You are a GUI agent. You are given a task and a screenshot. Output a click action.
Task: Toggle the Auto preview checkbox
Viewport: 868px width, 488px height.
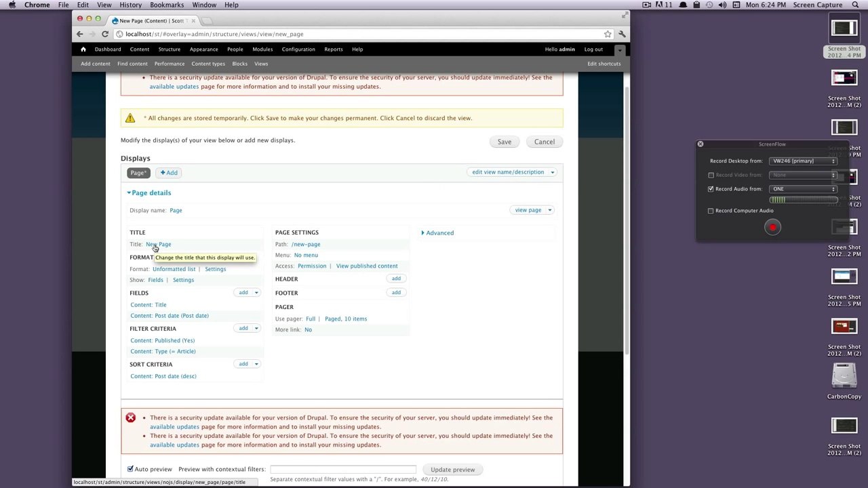130,469
